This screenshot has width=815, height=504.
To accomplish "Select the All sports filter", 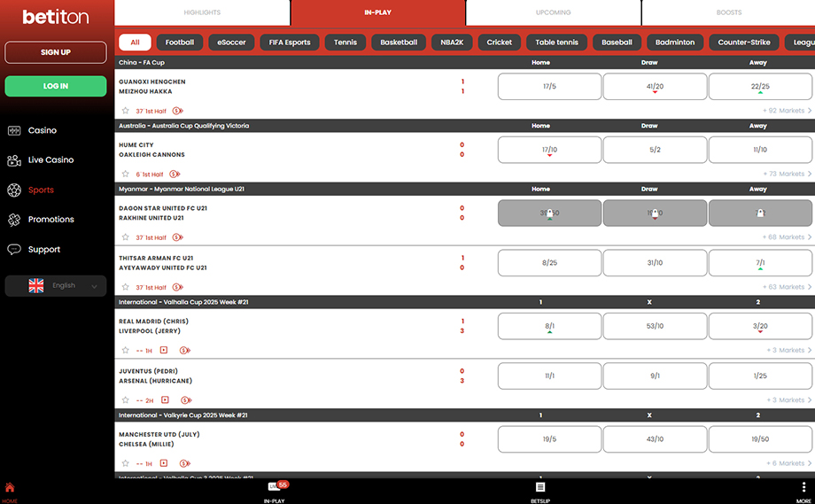I will click(136, 43).
